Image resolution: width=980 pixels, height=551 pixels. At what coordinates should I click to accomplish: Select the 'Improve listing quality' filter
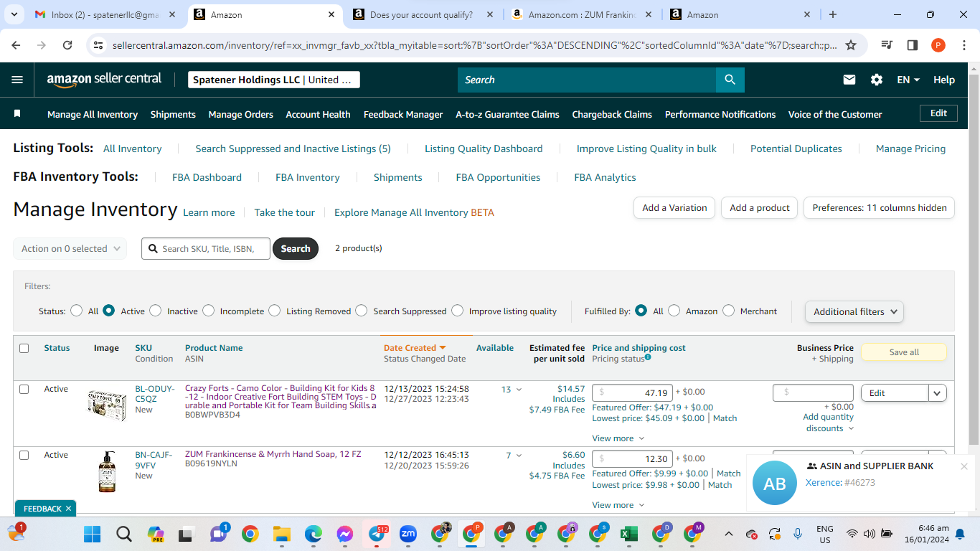458,311
